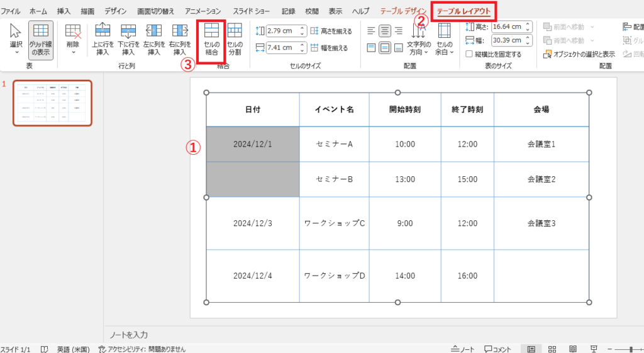
Task: Step the cell height spinner arrows
Action: click(303, 30)
